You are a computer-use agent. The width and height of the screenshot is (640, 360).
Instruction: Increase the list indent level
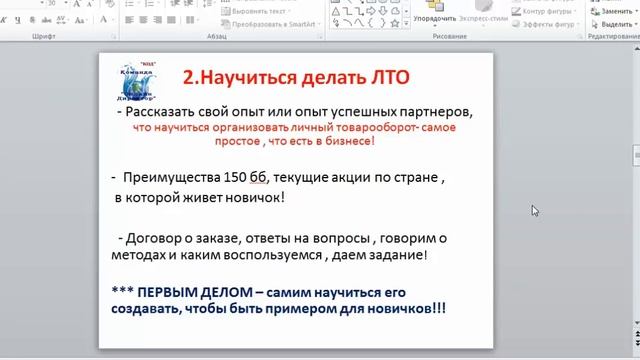coord(189,4)
